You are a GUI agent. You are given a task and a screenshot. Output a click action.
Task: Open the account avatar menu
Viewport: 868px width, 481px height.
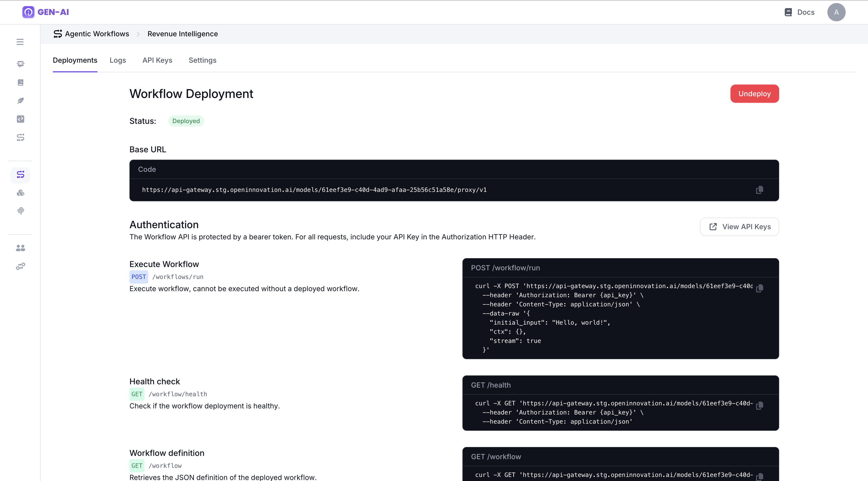click(836, 12)
